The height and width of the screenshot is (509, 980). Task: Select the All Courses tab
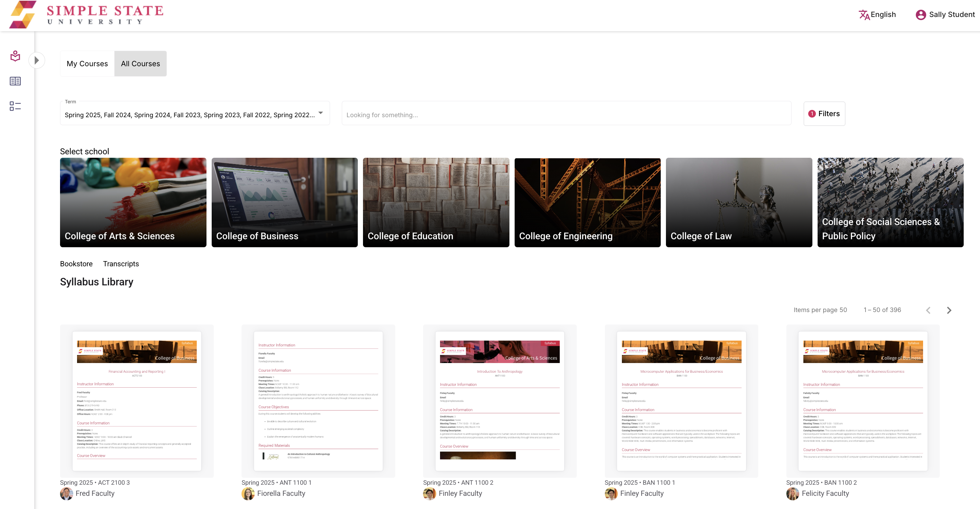coord(141,63)
